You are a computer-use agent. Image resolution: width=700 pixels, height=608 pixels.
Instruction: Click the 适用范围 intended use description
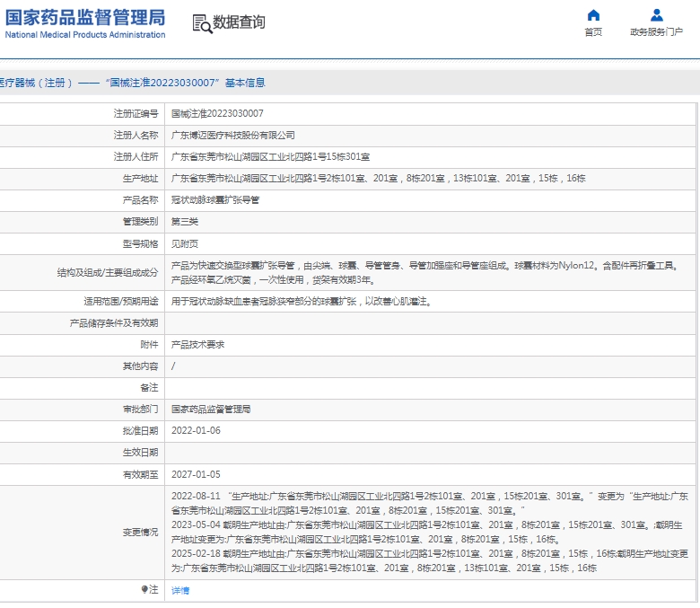tap(302, 302)
